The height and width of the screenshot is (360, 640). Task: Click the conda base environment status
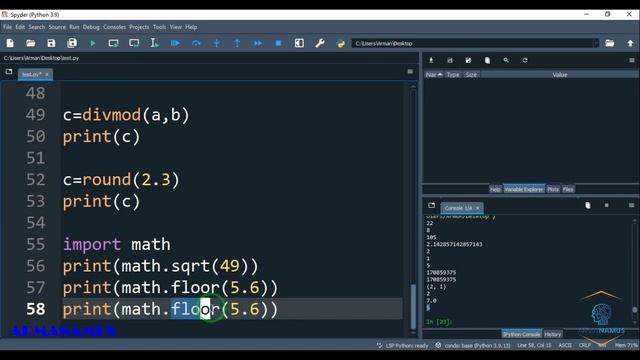coord(473,345)
